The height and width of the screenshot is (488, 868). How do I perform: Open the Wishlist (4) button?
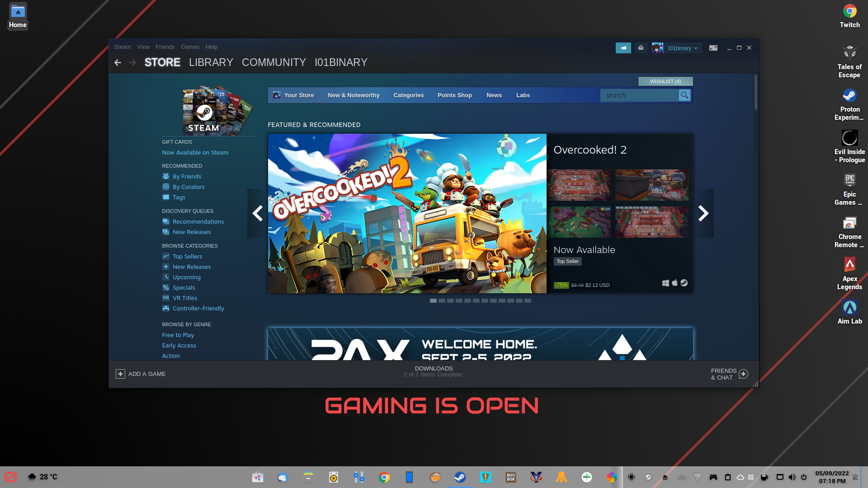[665, 81]
